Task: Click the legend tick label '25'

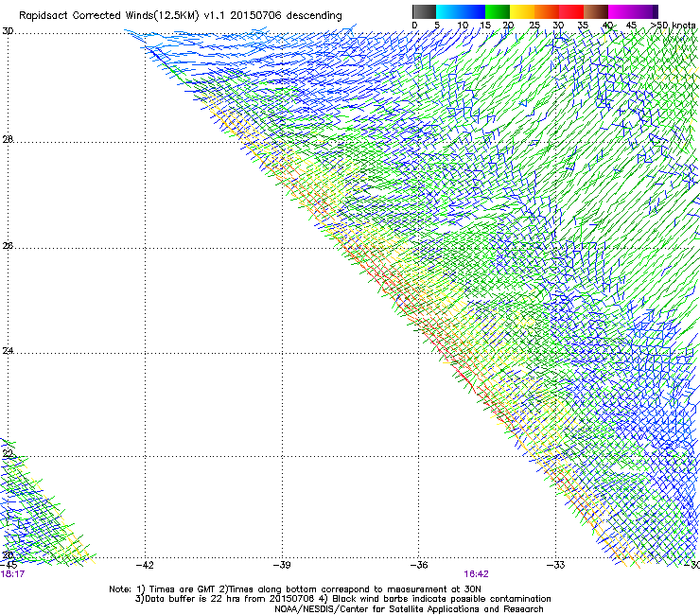Action: (534, 25)
